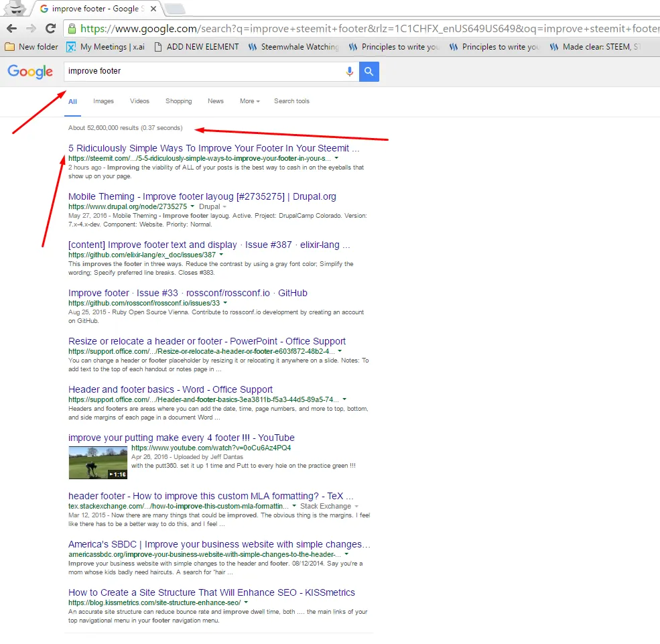This screenshot has height=644, width=660.
Task: Open '5 Ridiculously Simple Ways' Steemit result
Action: (x=214, y=148)
